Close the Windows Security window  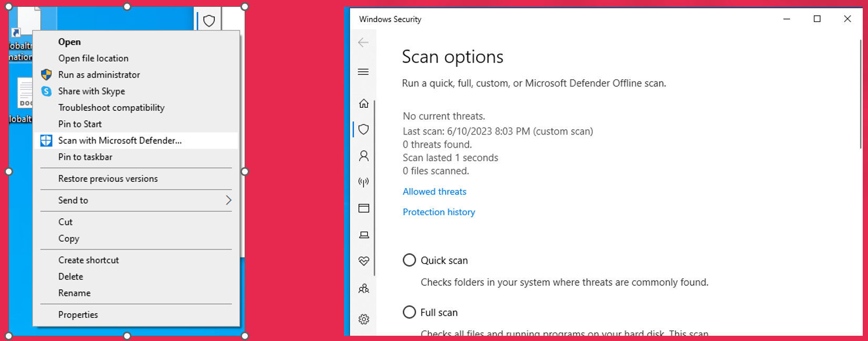[847, 19]
